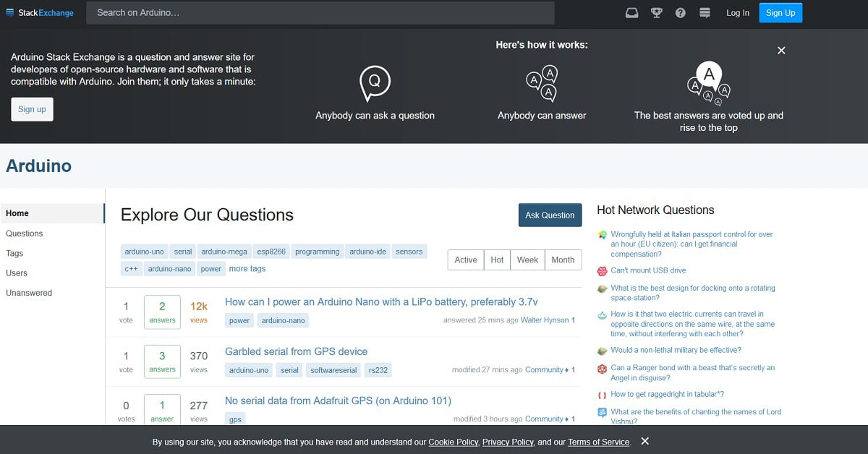868x454 pixels.
Task: Open Unanswered in the sidebar
Action: click(29, 294)
